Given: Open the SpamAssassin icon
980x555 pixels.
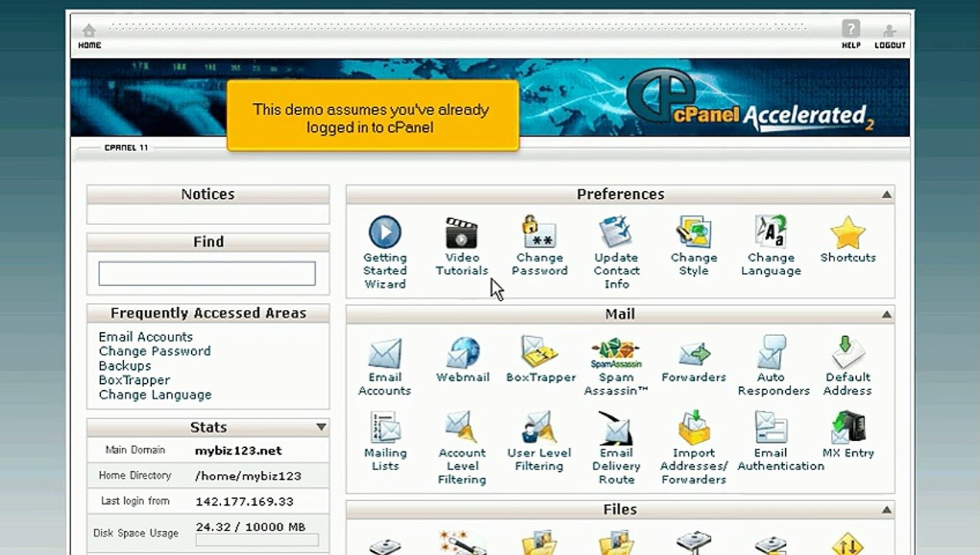Looking at the screenshot, I should pyautogui.click(x=616, y=353).
